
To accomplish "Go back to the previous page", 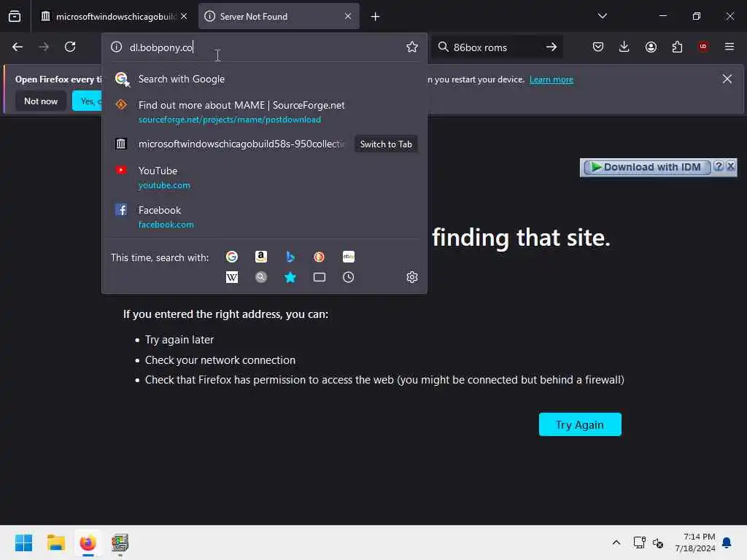I will (18, 47).
